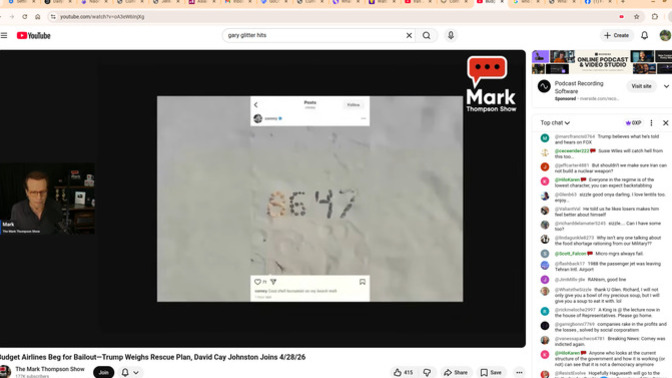Image resolution: width=672 pixels, height=378 pixels.
Task: Join The Mark Thompson Show channel
Action: coord(103,372)
